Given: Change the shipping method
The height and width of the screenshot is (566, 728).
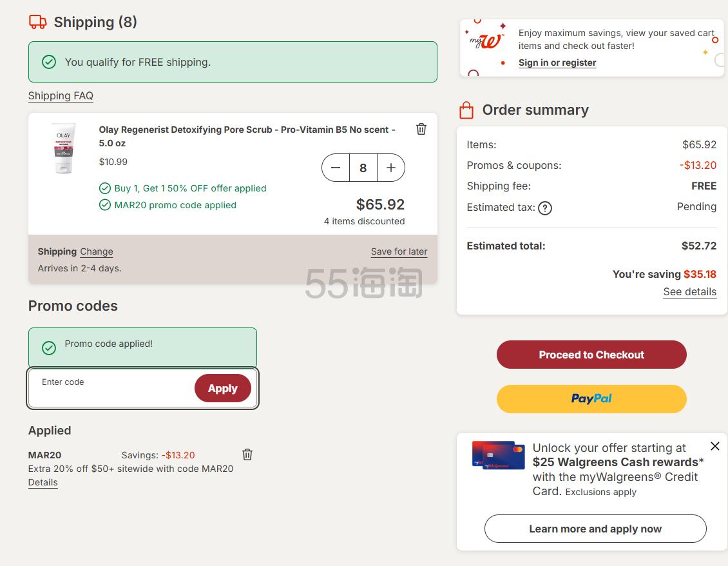Looking at the screenshot, I should click(x=97, y=252).
